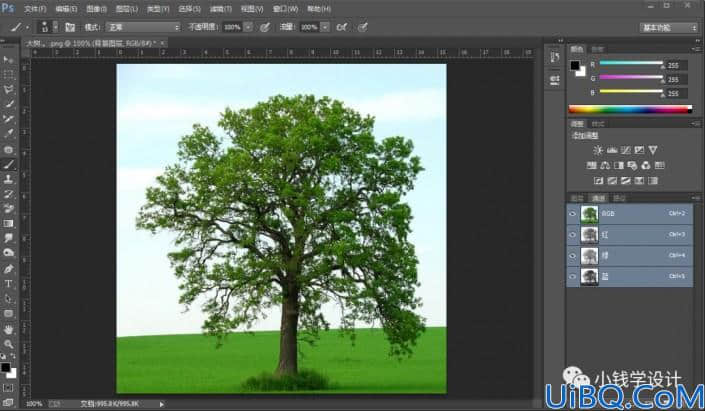This screenshot has width=705, height=411.
Task: Select the Rectangle shape tool
Action: (8, 313)
